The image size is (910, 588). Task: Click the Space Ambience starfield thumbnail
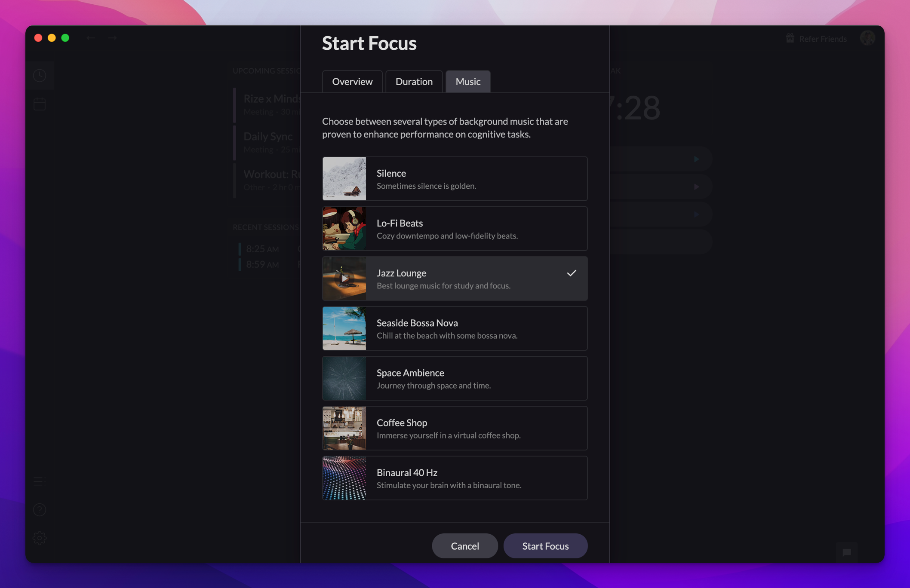(x=344, y=378)
